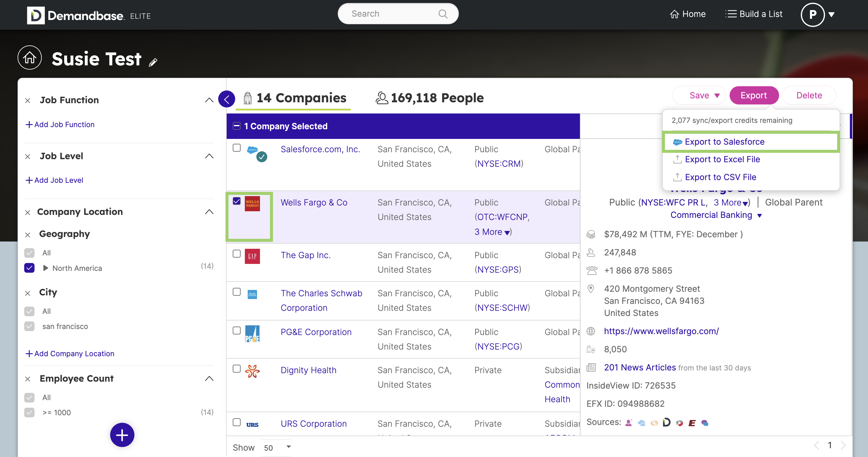This screenshot has width=868, height=457.
Task: Go to previous page arrow
Action: coord(817,445)
